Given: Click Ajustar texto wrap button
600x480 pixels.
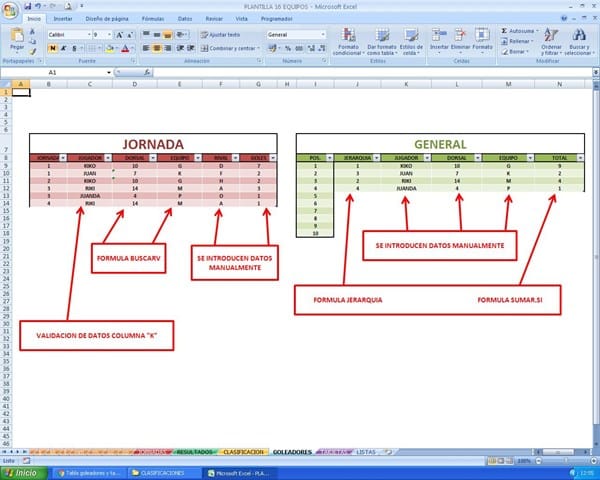Looking at the screenshot, I should [221, 35].
